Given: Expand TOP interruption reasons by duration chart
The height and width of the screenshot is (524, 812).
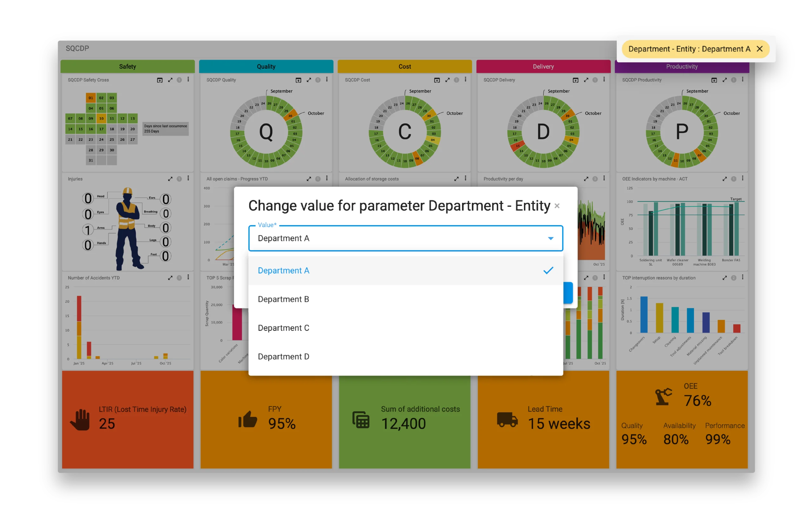Looking at the screenshot, I should (x=724, y=278).
